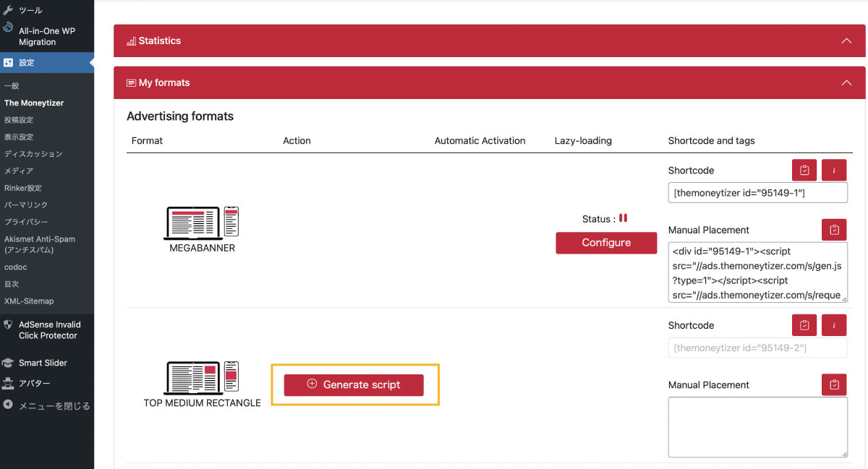
Task: Click the info icon beside Megabanner shortcode
Action: pos(834,171)
